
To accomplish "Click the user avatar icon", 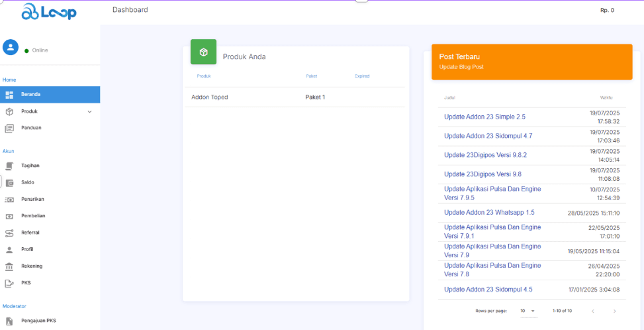I will click(11, 47).
